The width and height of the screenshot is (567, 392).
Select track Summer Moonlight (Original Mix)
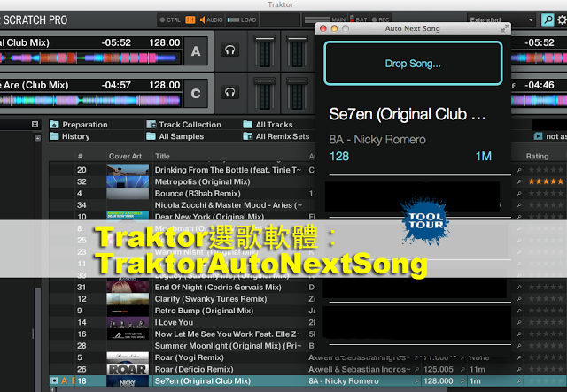(x=228, y=346)
